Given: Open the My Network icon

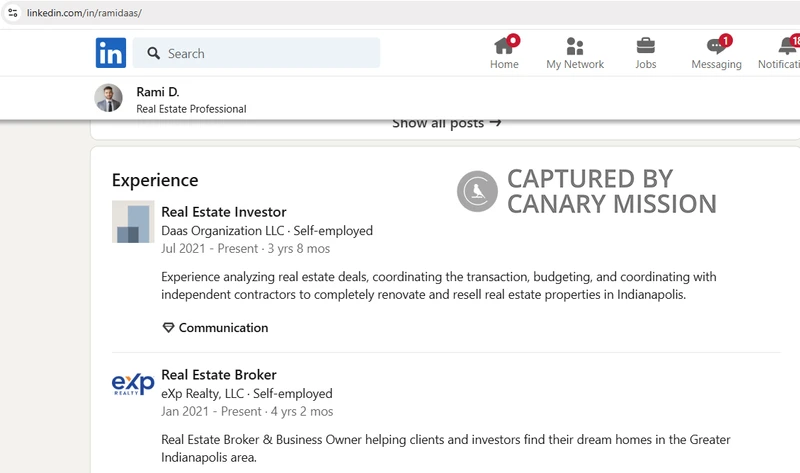Looking at the screenshot, I should point(575,46).
